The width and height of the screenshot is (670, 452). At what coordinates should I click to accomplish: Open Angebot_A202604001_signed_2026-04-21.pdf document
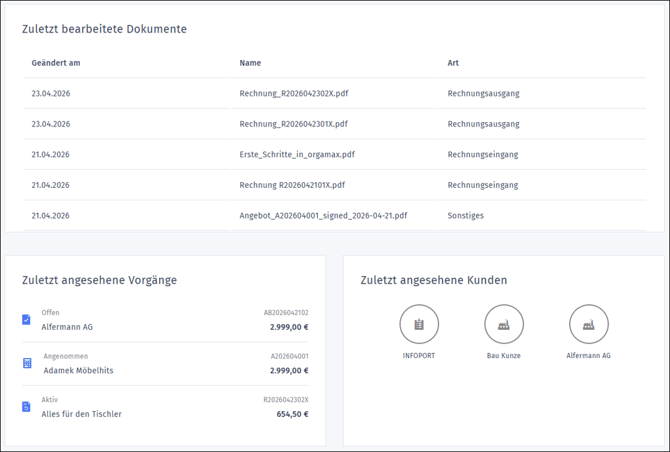323,216
